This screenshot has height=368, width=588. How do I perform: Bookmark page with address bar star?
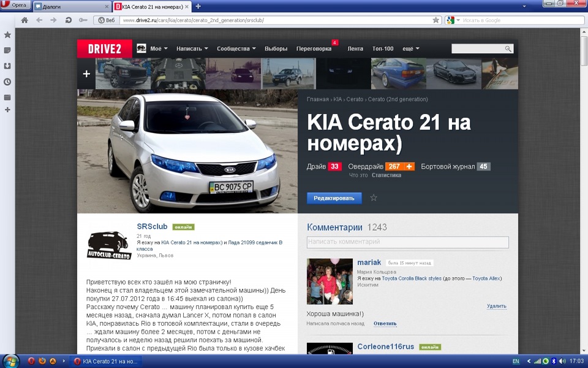coord(435,20)
